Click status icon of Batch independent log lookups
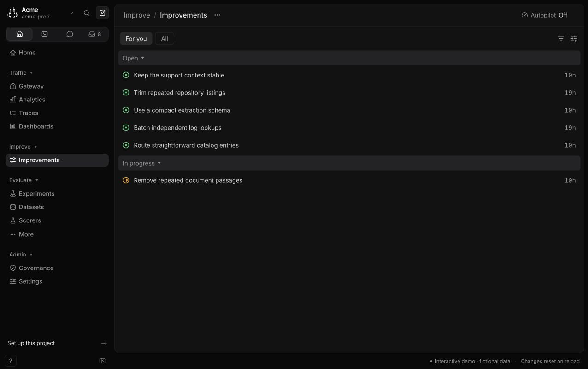This screenshot has width=588, height=369. coord(126,128)
